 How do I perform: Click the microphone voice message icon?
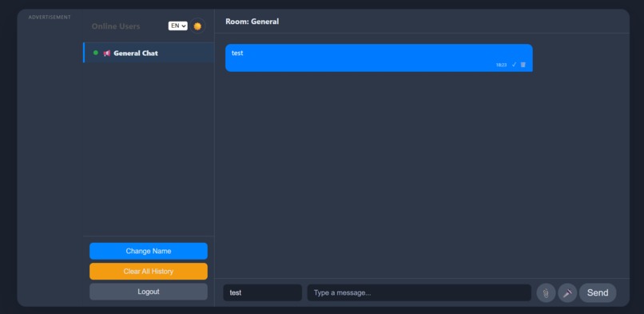coord(567,293)
